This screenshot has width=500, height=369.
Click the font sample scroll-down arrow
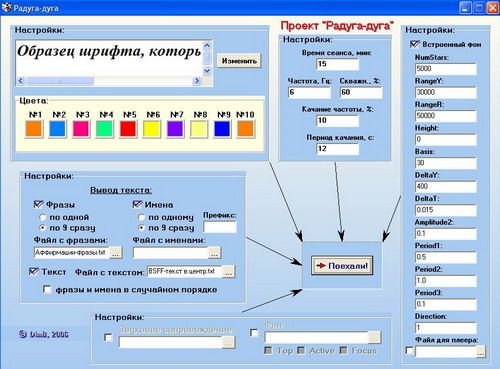(207, 71)
